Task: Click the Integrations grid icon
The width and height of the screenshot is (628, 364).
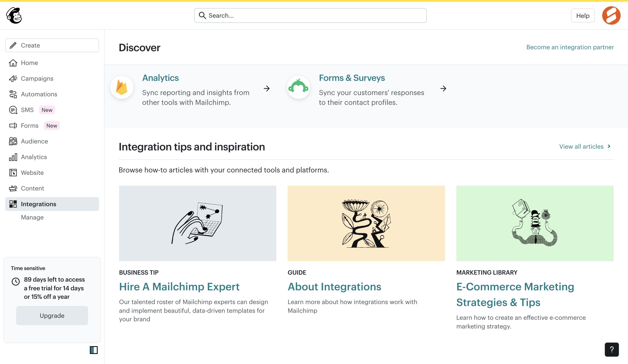Action: [13, 204]
